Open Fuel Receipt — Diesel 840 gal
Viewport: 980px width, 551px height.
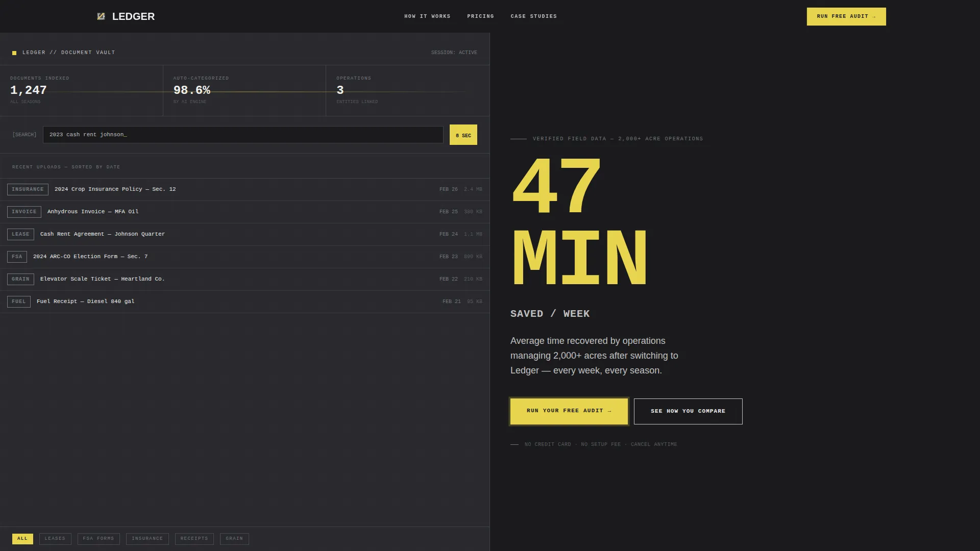(245, 302)
